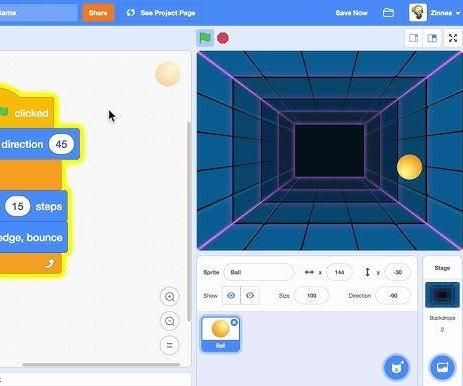
Task: Switch to large stage layout
Action: (x=432, y=38)
